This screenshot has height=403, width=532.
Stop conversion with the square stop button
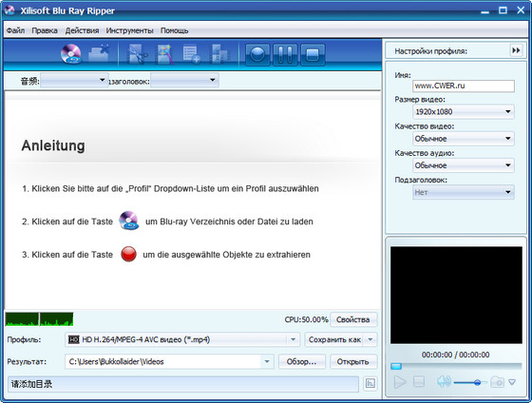[313, 54]
